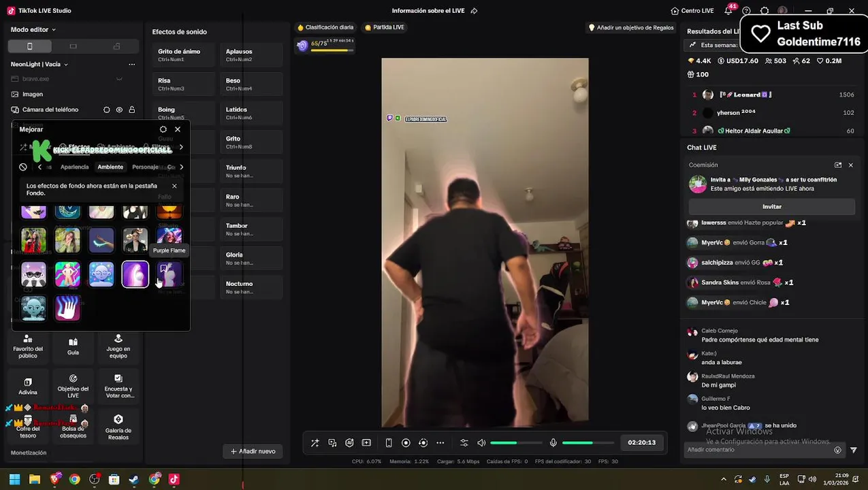Select the portrait phone layout mode
The image size is (868, 490).
click(x=29, y=46)
